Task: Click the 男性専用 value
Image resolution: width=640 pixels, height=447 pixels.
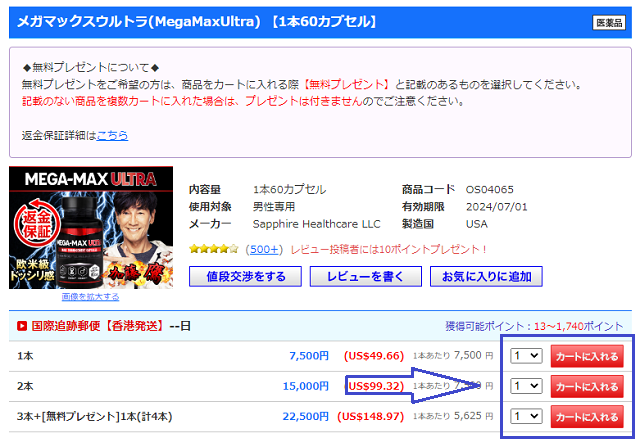Action: point(274,207)
